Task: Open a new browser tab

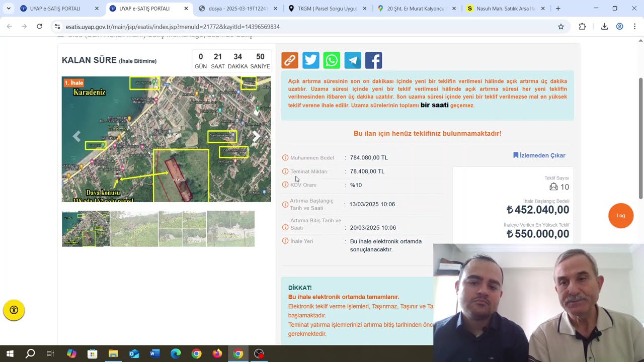Action: click(x=558, y=9)
